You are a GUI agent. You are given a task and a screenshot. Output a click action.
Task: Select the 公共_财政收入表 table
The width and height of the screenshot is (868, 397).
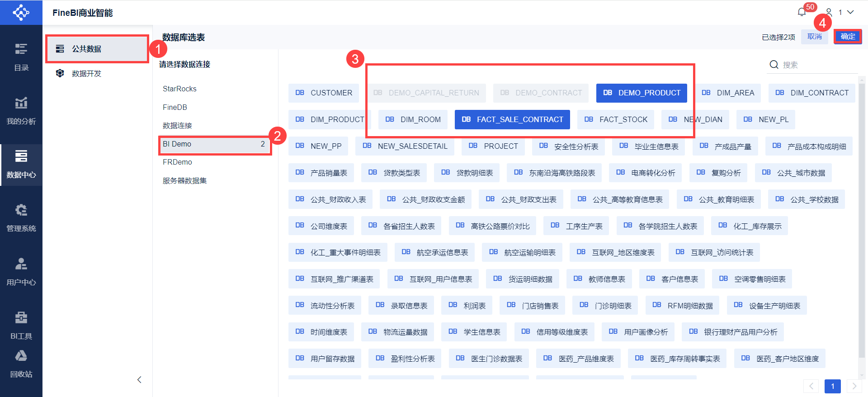[x=330, y=199]
